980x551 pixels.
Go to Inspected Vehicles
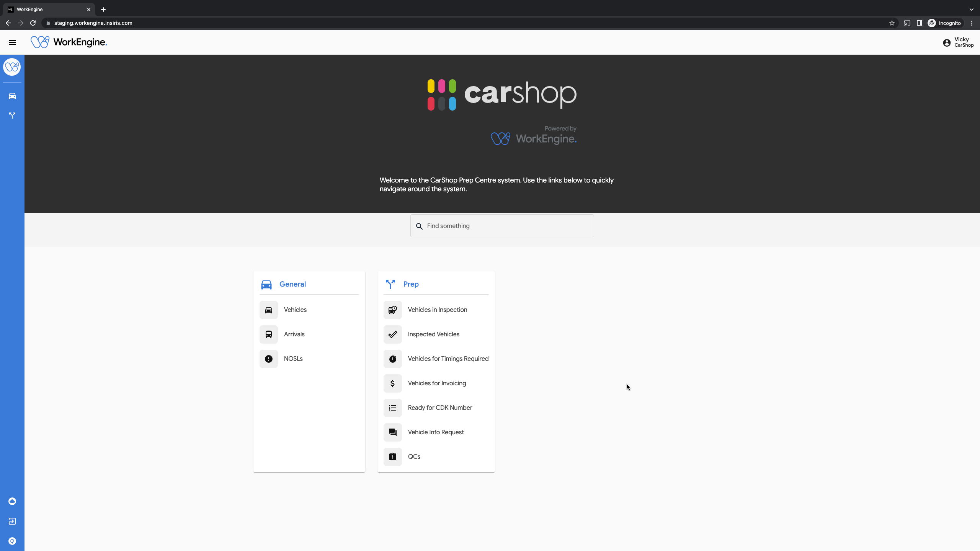[x=433, y=334]
